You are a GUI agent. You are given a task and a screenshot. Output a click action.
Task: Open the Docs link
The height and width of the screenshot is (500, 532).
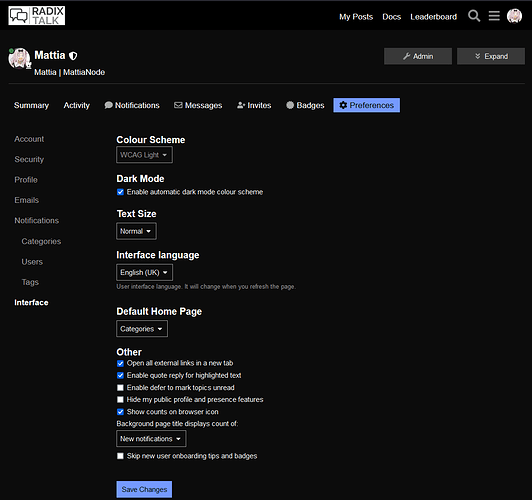point(392,17)
